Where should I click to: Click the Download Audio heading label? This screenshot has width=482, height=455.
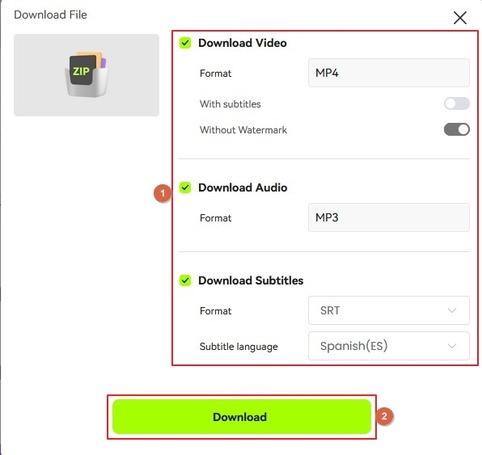[243, 188]
